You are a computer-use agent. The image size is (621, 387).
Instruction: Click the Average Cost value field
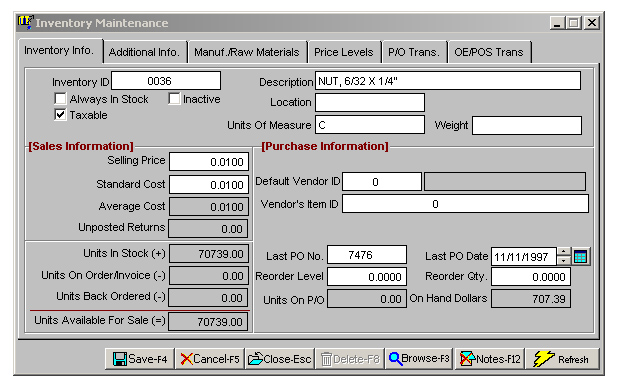tap(209, 207)
